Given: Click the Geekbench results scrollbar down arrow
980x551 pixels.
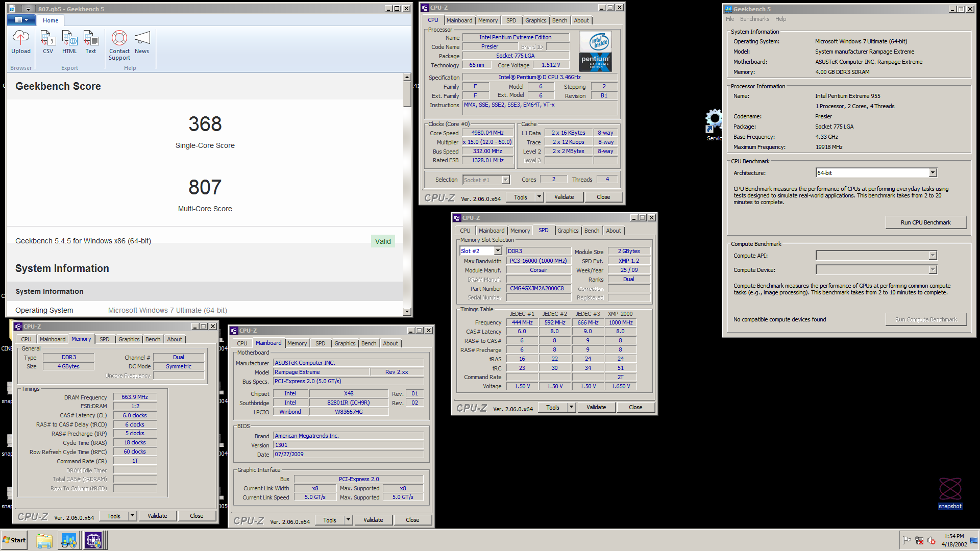Looking at the screenshot, I should pos(407,311).
